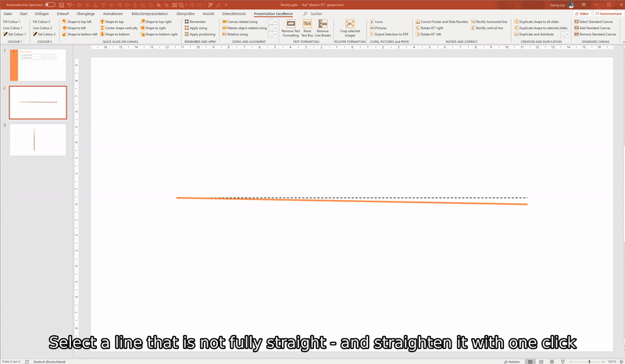Click Fill Colour 1
The height and width of the screenshot is (364, 625).
point(12,22)
